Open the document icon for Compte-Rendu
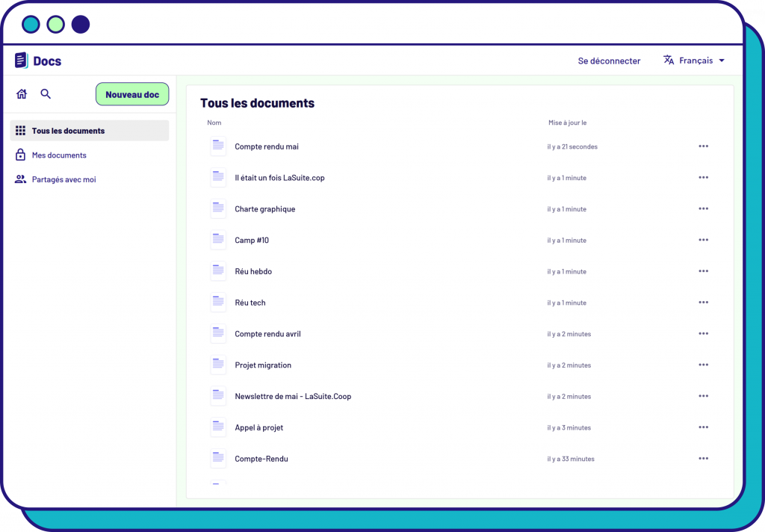The height and width of the screenshot is (532, 765). (218, 458)
